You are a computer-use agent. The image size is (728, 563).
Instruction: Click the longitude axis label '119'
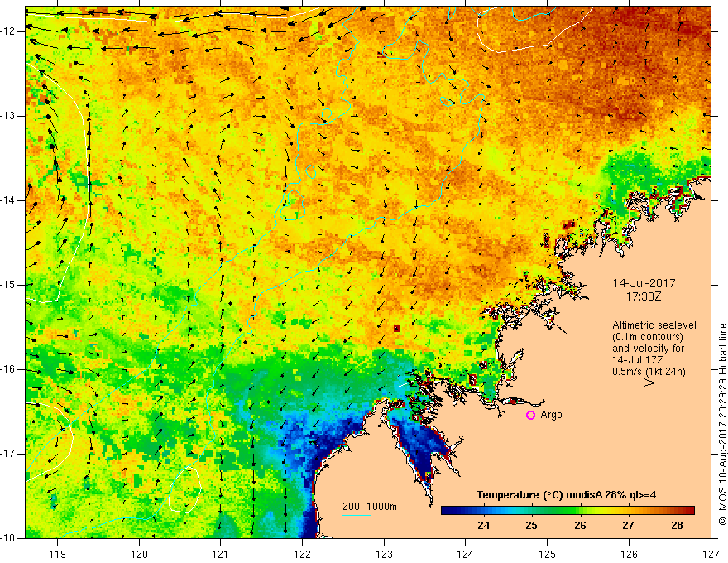pyautogui.click(x=58, y=554)
